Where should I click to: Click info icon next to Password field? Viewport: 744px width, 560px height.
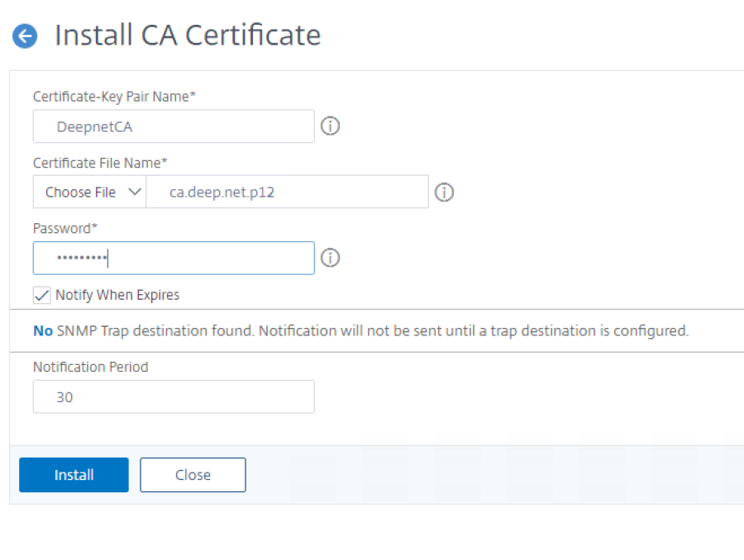pyautogui.click(x=331, y=258)
